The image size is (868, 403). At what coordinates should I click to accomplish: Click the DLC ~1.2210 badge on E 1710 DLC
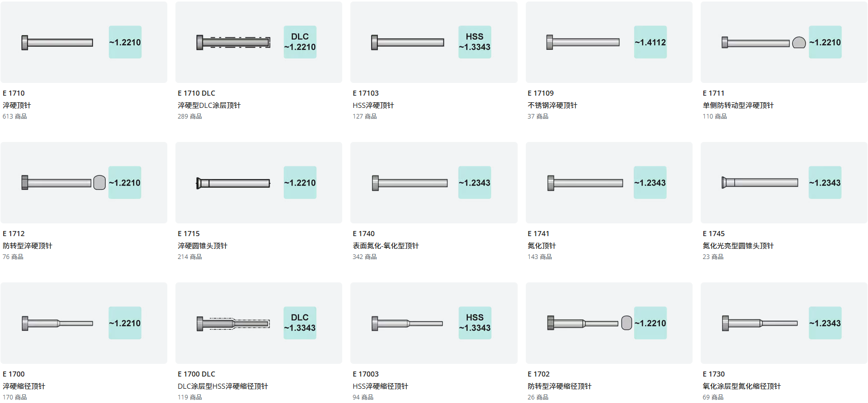(300, 42)
